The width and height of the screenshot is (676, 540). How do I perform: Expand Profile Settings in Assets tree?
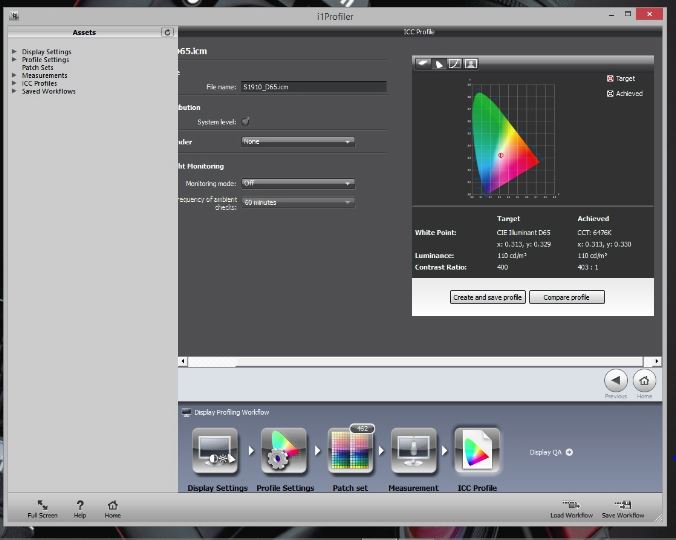[x=14, y=59]
